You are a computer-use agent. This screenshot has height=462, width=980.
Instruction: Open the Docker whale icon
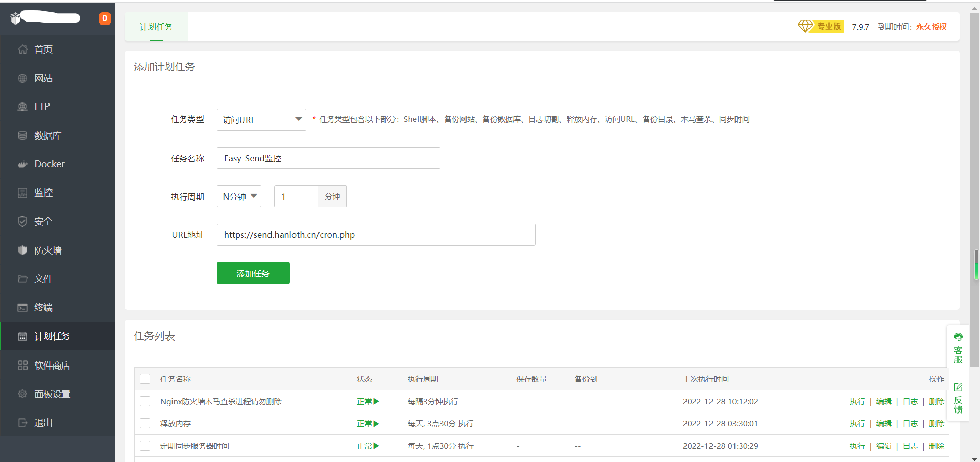(22, 164)
